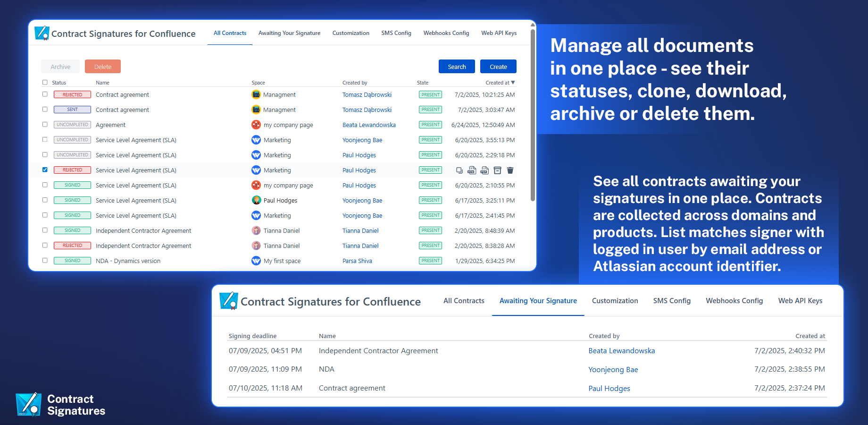
Task: Check the SLA row dated 2:29:18 PM
Action: coord(45,154)
